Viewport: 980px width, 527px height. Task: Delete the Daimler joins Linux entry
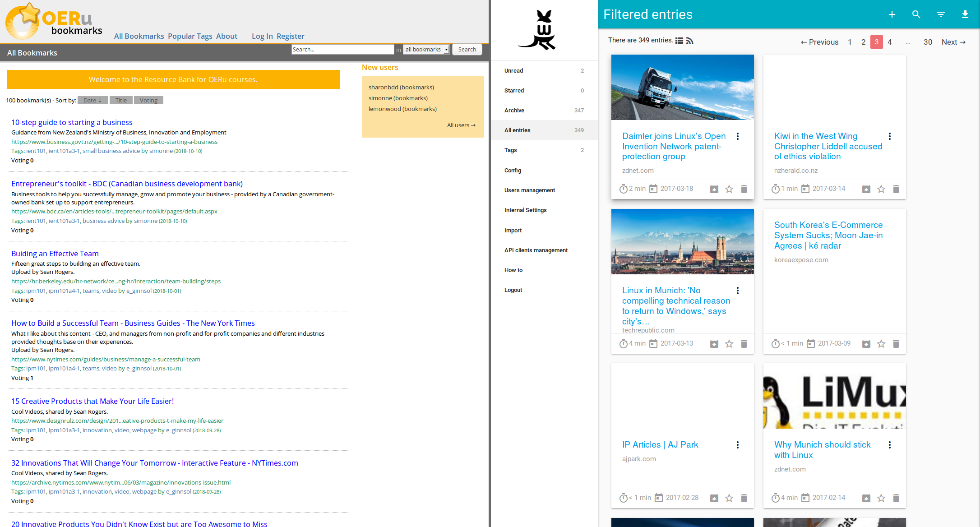click(x=744, y=189)
